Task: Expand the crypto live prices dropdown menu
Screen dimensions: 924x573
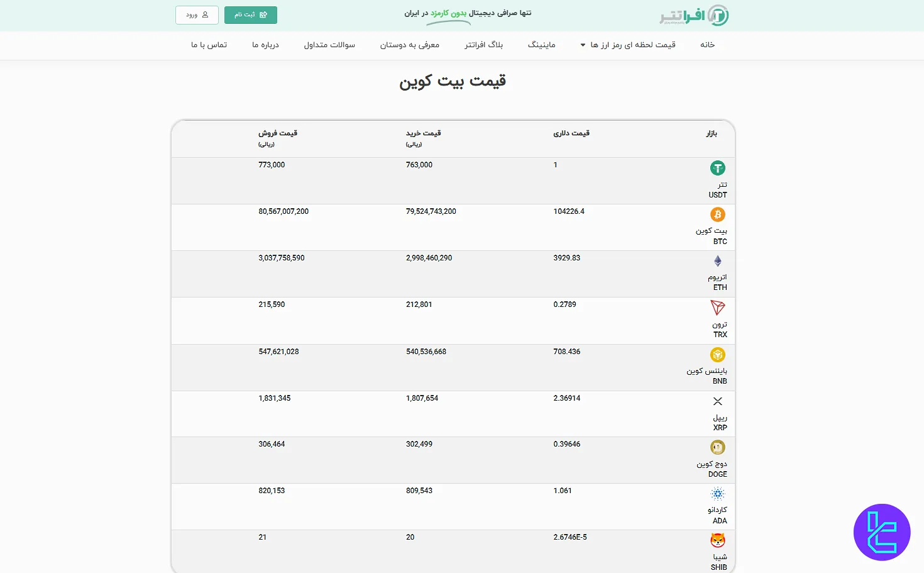Action: coord(628,45)
